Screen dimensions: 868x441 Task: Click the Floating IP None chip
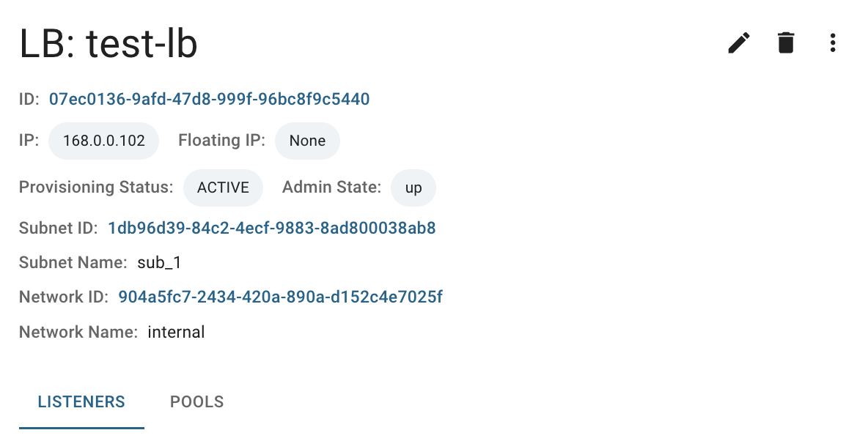point(307,141)
